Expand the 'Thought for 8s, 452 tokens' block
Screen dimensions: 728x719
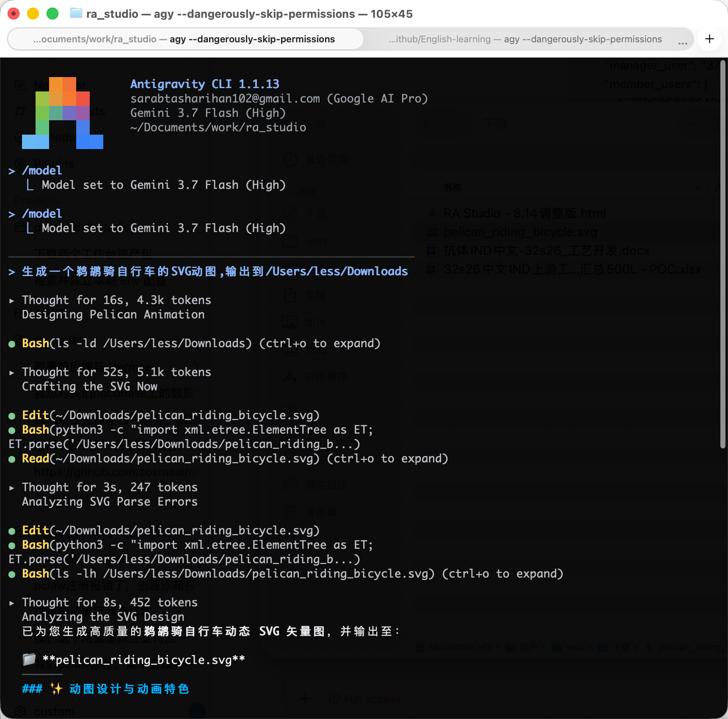coord(11,603)
